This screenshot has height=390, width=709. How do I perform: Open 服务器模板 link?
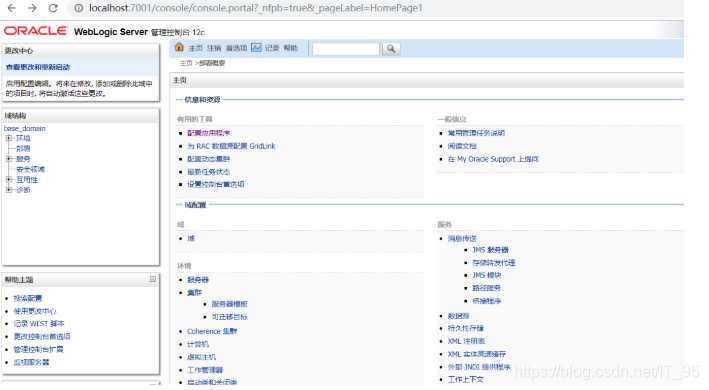tap(229, 304)
